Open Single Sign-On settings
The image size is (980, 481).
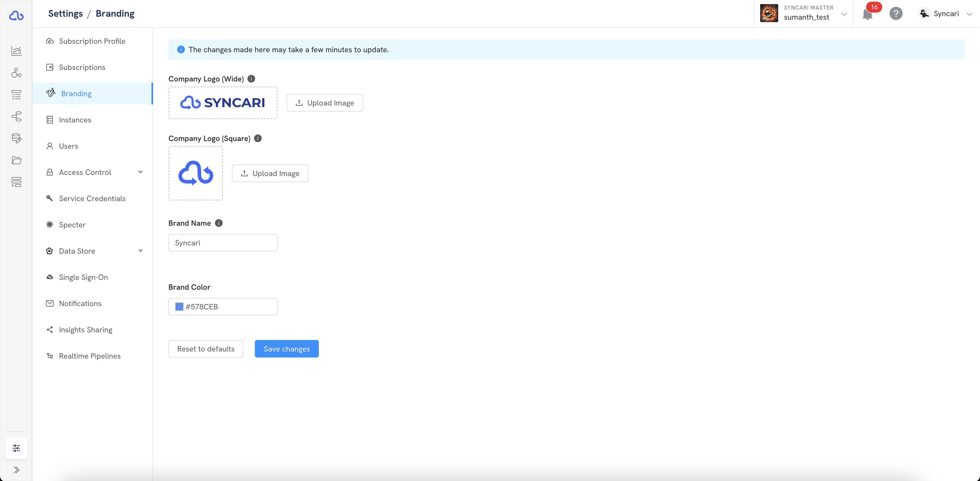tap(93, 277)
